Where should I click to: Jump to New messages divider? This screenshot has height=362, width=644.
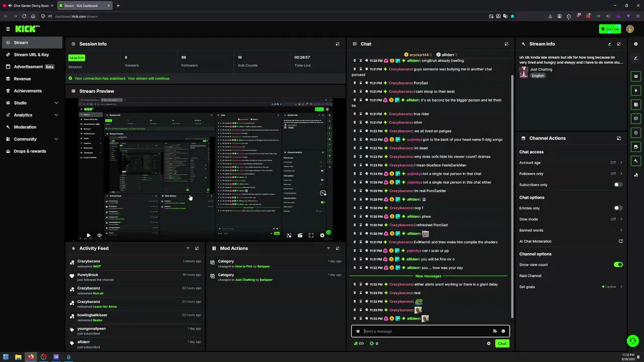click(x=428, y=276)
